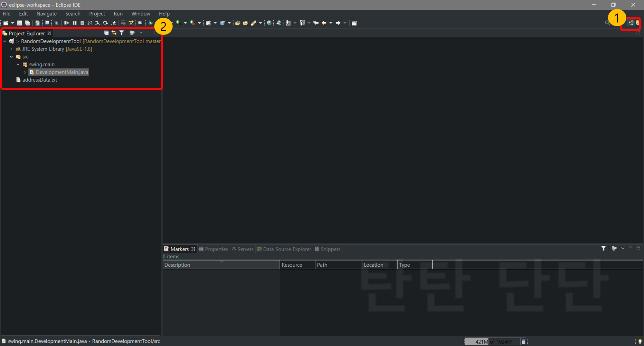Image resolution: width=644 pixels, height=346 pixels.
Task: Open the Run icon dropdown arrow
Action: point(185,23)
